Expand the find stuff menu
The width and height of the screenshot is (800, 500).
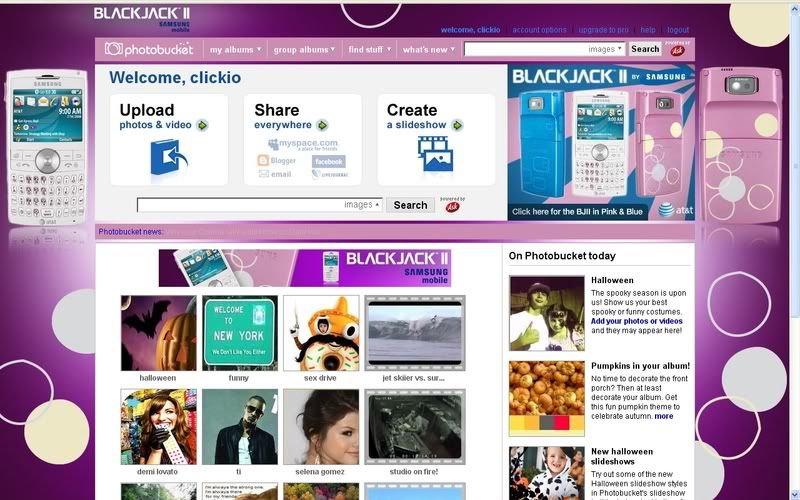click(x=369, y=49)
